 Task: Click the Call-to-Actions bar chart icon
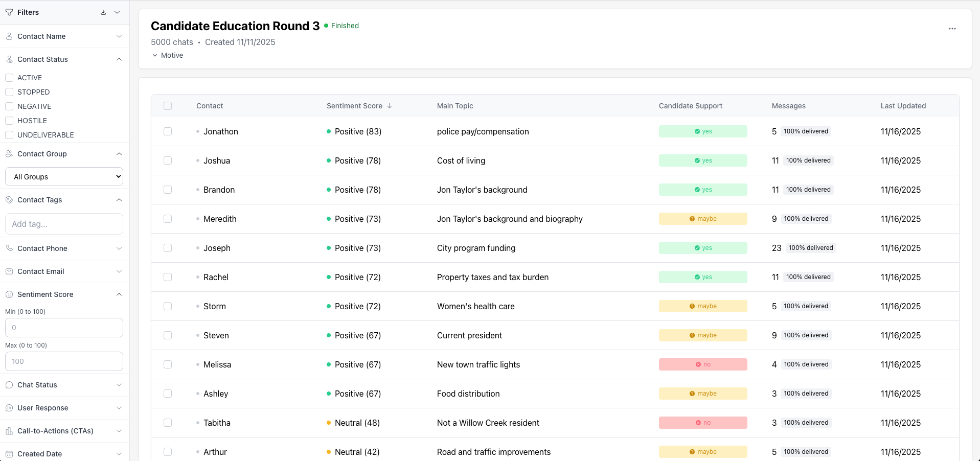coord(9,431)
